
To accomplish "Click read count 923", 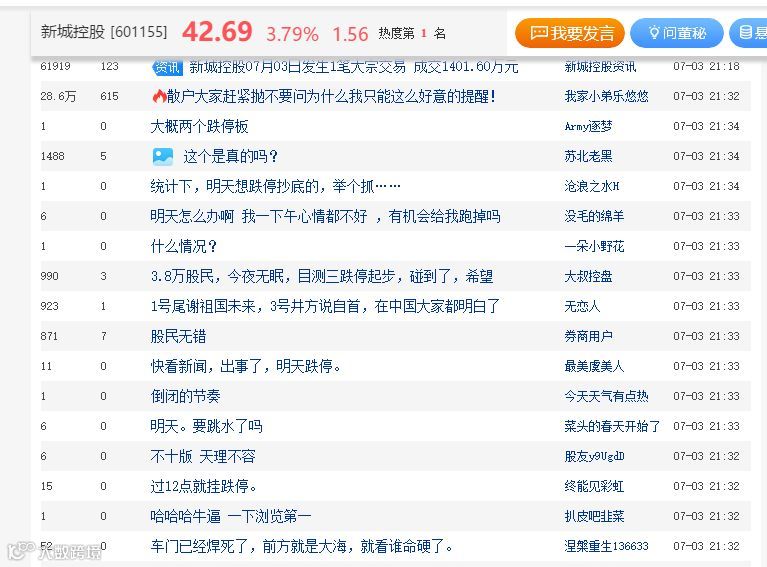I will pyautogui.click(x=49, y=306).
